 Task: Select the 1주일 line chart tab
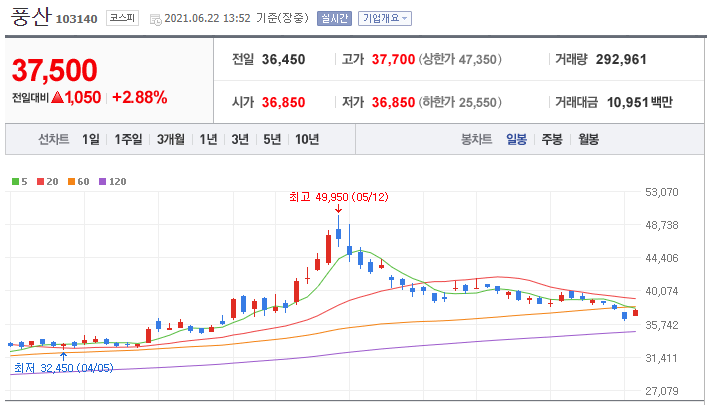tap(128, 139)
